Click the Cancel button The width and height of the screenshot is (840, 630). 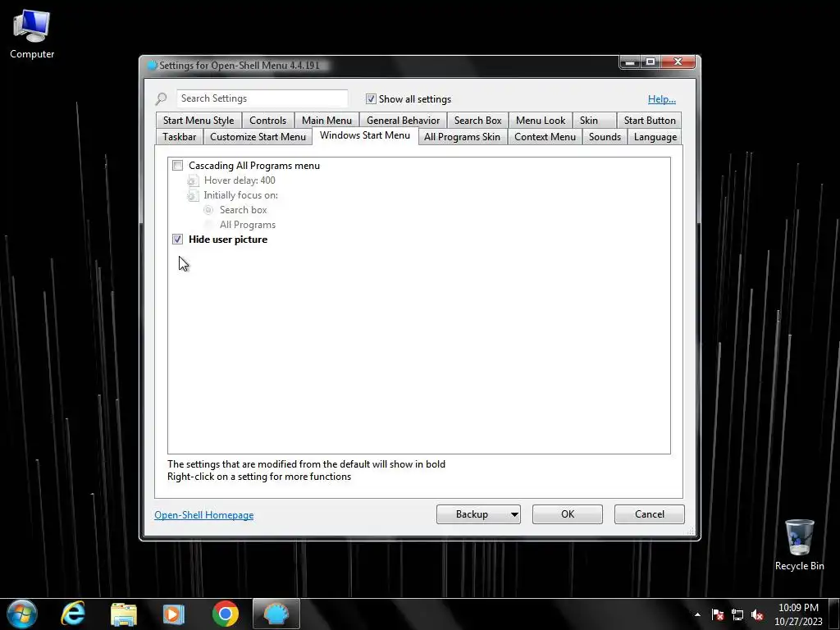pyautogui.click(x=650, y=514)
